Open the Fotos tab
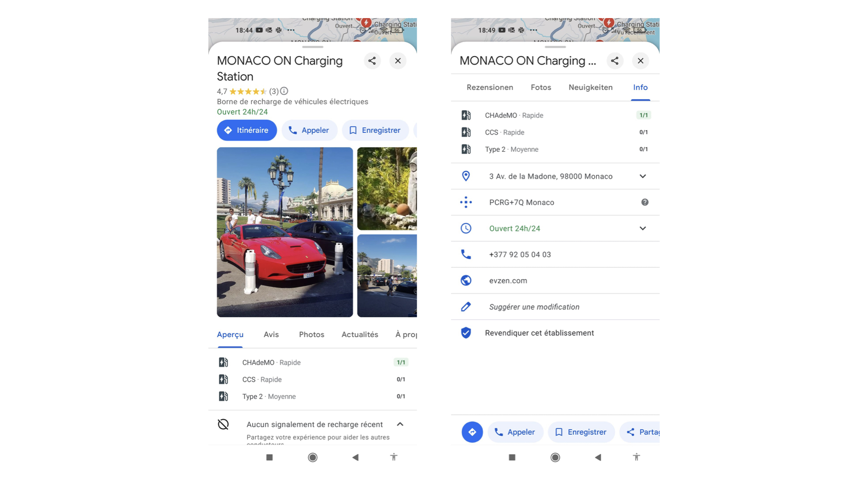Screen dimensions: 868x488 coord(541,87)
